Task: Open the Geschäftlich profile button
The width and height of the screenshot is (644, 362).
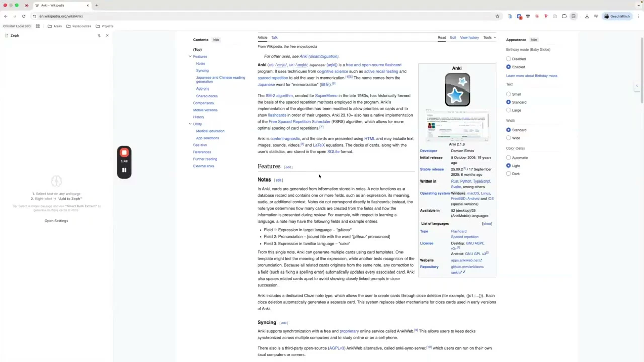Action: click(x=617, y=16)
